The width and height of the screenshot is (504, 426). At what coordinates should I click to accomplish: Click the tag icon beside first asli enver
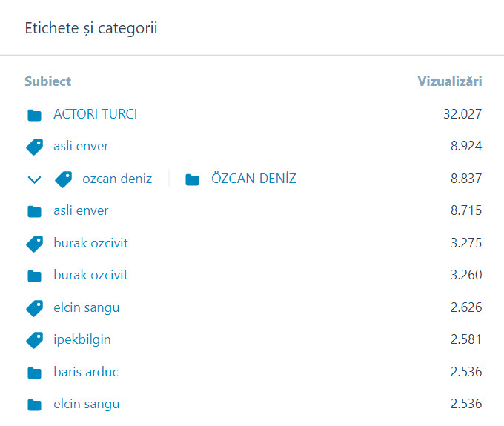[x=34, y=147]
